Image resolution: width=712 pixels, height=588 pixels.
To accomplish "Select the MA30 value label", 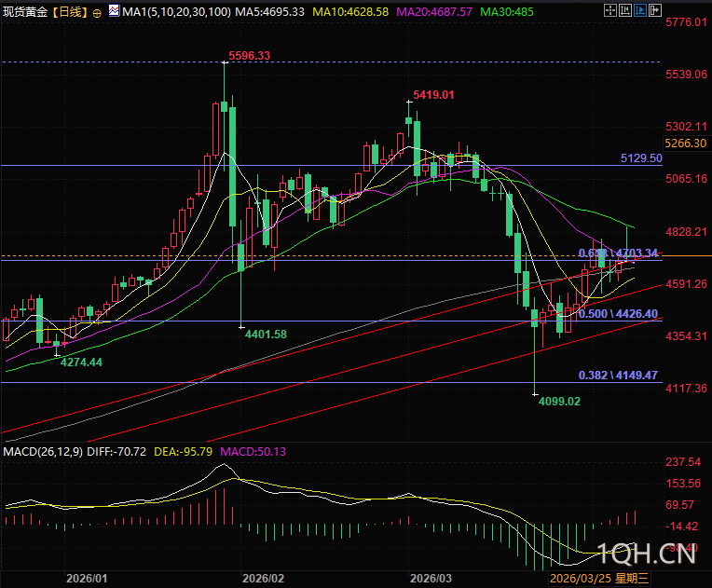I will 507,12.
